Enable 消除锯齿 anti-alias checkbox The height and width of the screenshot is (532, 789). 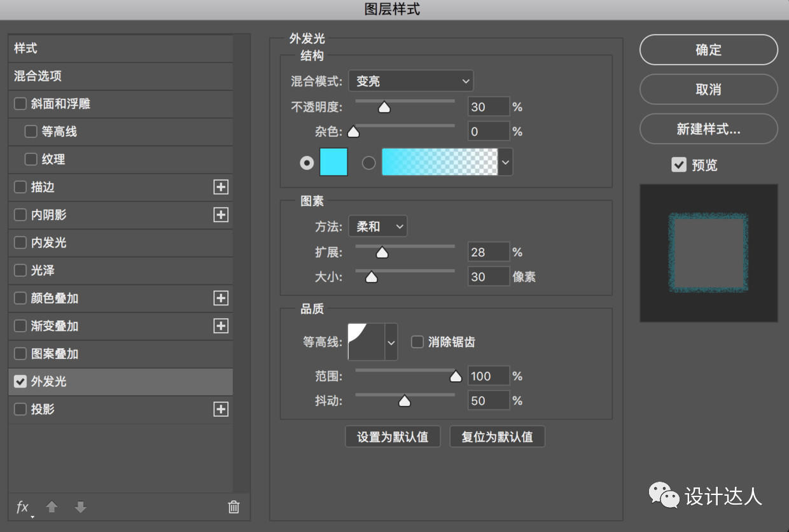click(417, 342)
